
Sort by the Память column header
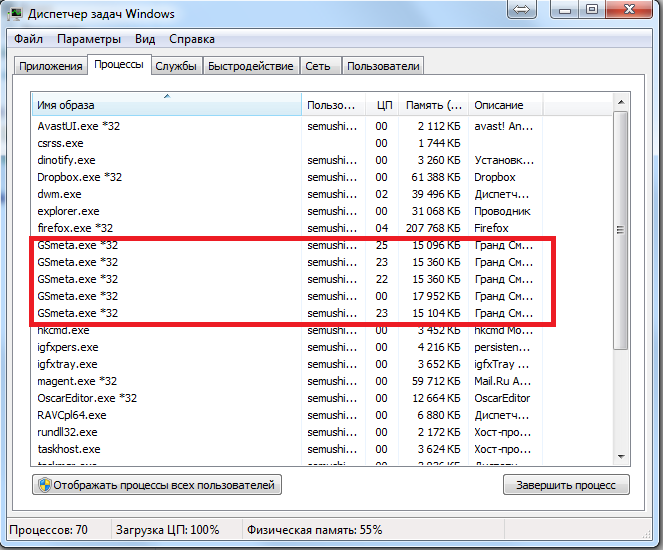pyautogui.click(x=433, y=104)
